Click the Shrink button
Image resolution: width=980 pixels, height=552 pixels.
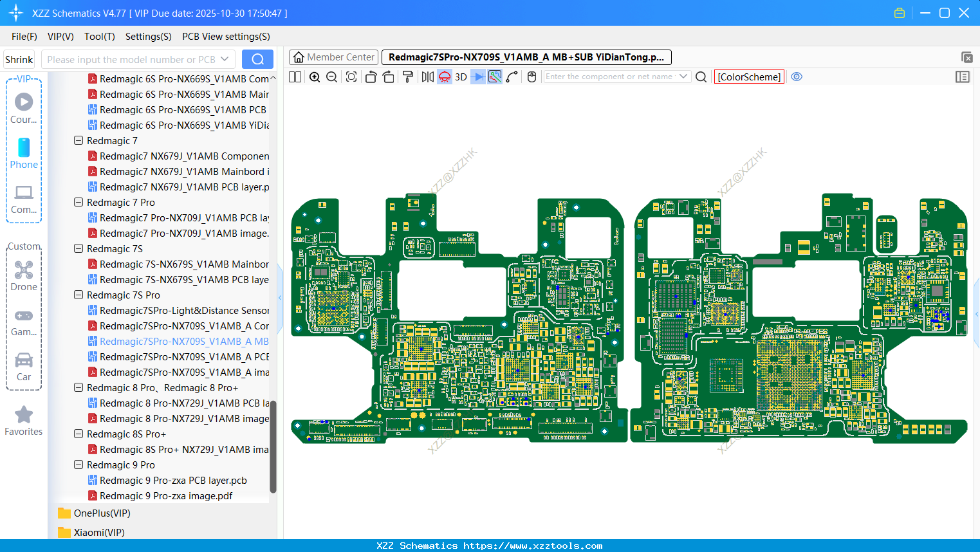click(19, 60)
